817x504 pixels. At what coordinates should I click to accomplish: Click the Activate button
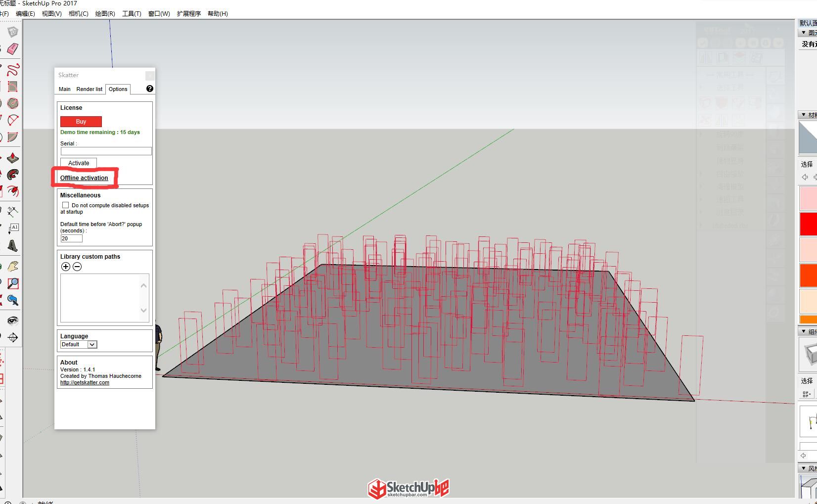pyautogui.click(x=79, y=163)
